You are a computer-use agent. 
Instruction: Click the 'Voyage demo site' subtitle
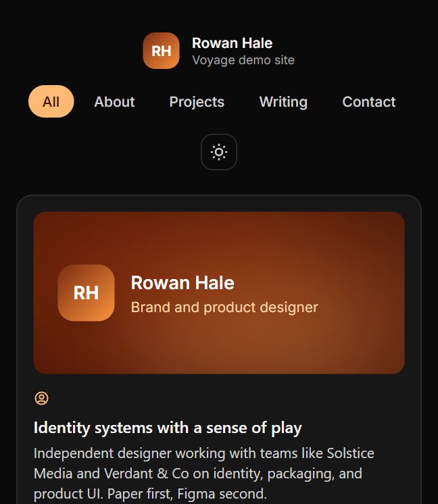[243, 60]
